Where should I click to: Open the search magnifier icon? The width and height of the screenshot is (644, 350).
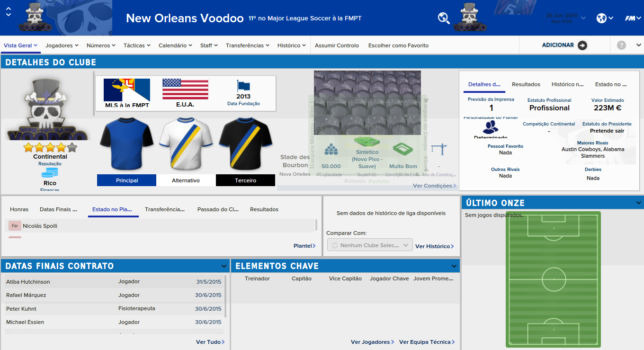pyautogui.click(x=444, y=18)
